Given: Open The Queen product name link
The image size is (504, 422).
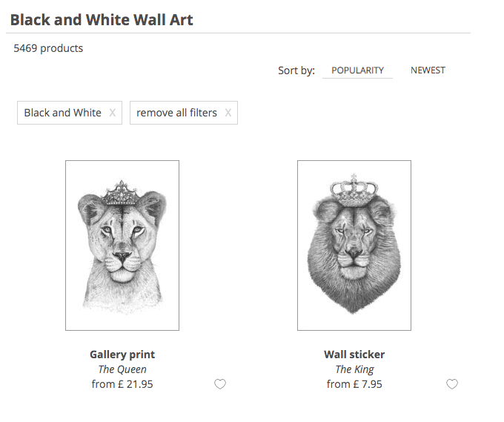Looking at the screenshot, I should pyautogui.click(x=122, y=369).
